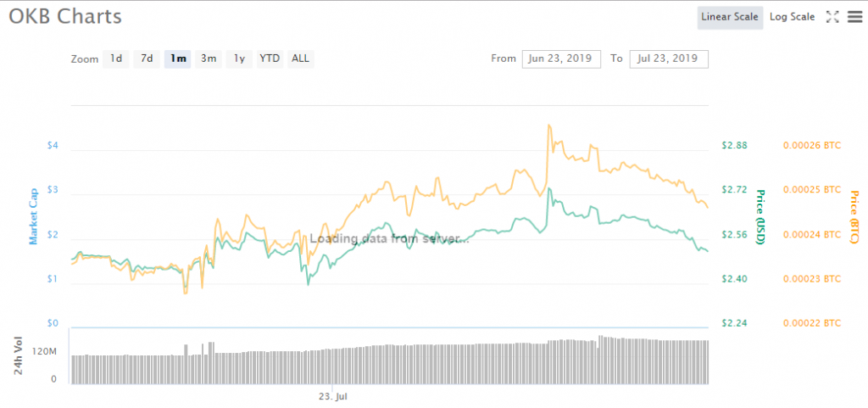Image resolution: width=868 pixels, height=408 pixels.
Task: Set zoom to 1d
Action: tap(115, 59)
